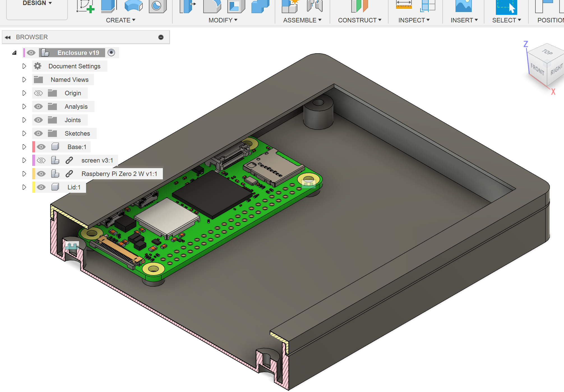Hide the Base:1 component
Image resolution: width=564 pixels, height=392 pixels.
coord(41,147)
